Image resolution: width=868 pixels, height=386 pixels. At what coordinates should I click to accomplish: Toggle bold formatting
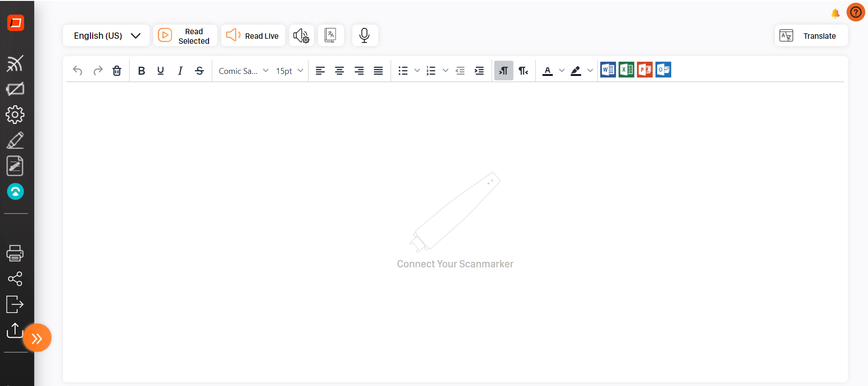[141, 71]
